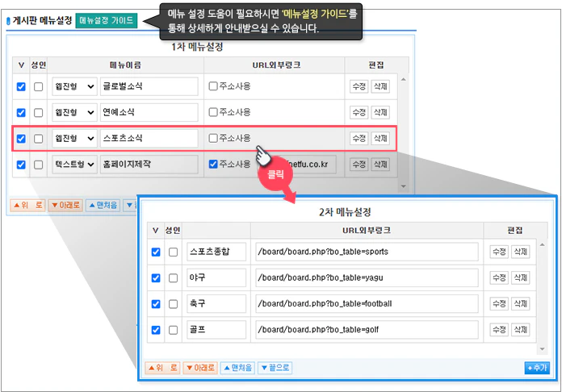562x392 pixels.
Task: Tick 성인 checkbox for 축구 row
Action: pos(173,304)
